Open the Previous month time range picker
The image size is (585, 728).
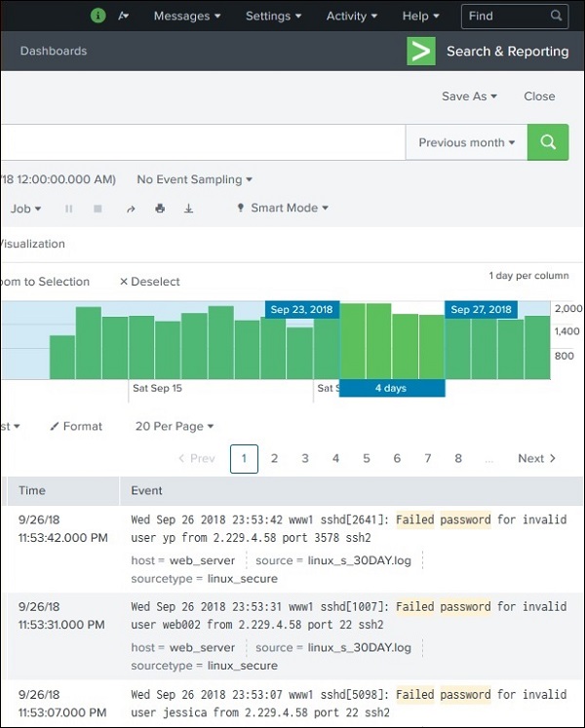click(x=467, y=142)
